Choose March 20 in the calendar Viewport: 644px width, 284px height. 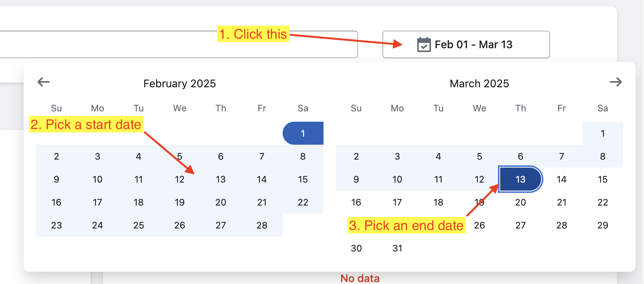[x=520, y=202]
